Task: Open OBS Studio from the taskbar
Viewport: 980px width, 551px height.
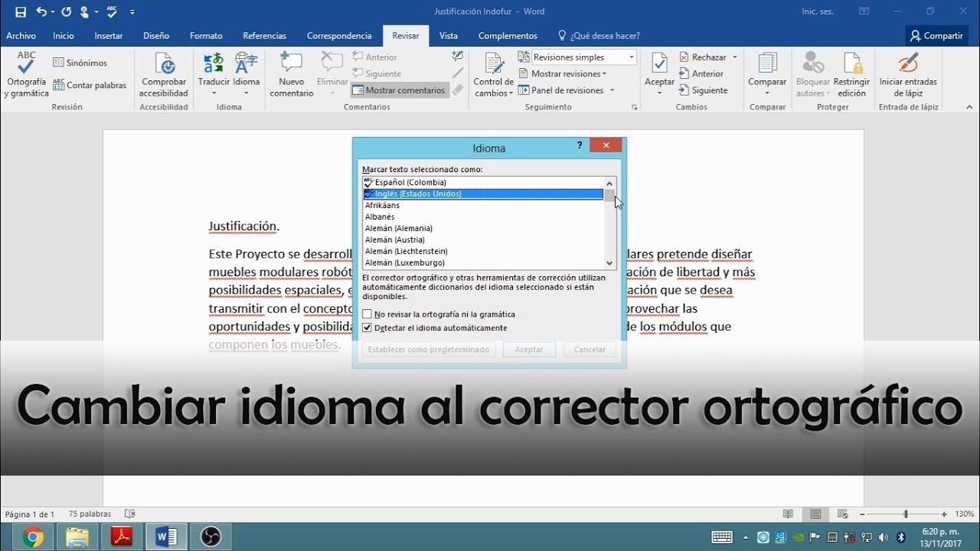Action: click(211, 537)
